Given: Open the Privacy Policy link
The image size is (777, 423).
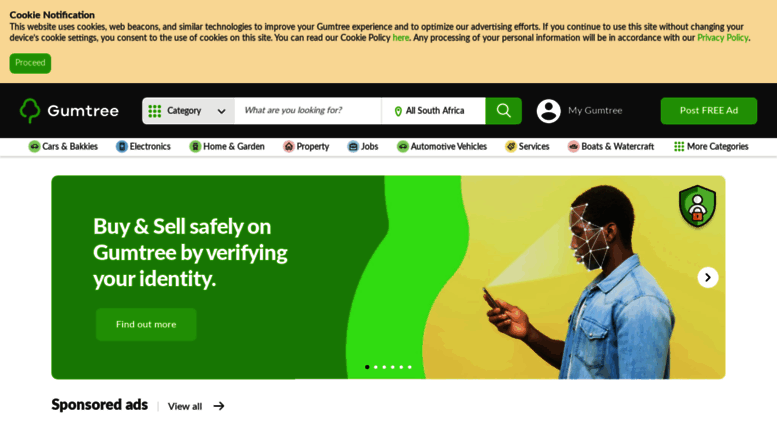Looking at the screenshot, I should pos(722,38).
